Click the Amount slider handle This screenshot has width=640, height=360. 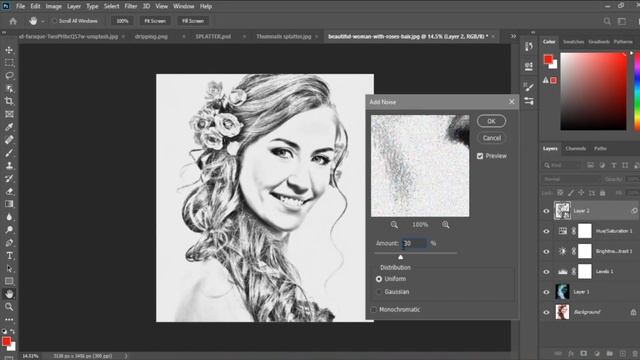(400, 257)
